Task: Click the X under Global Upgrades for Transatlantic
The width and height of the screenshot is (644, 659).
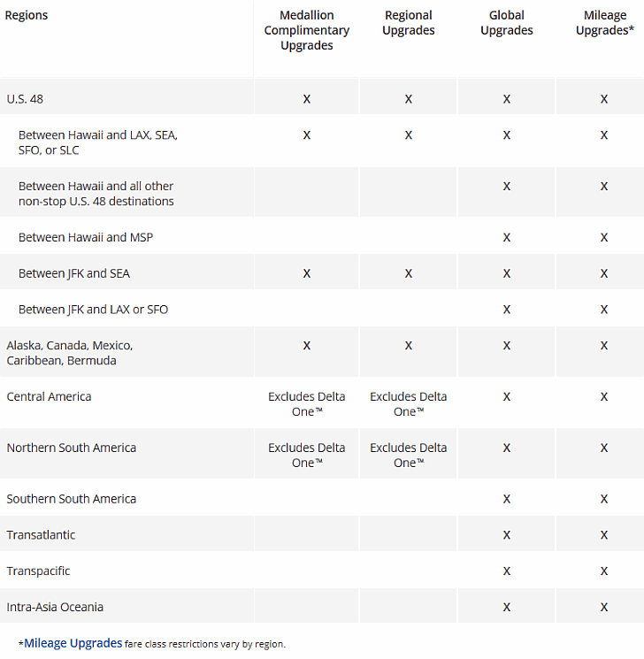Action: click(507, 535)
